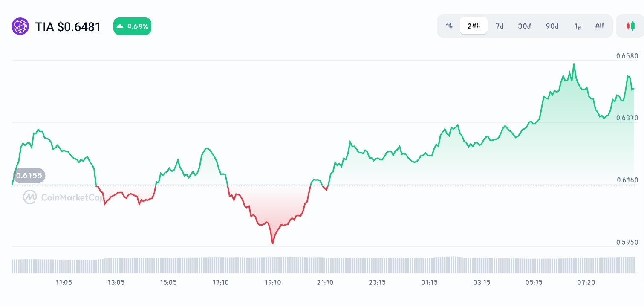Click the 03:15 time axis label
The height and width of the screenshot is (307, 644).
click(482, 282)
